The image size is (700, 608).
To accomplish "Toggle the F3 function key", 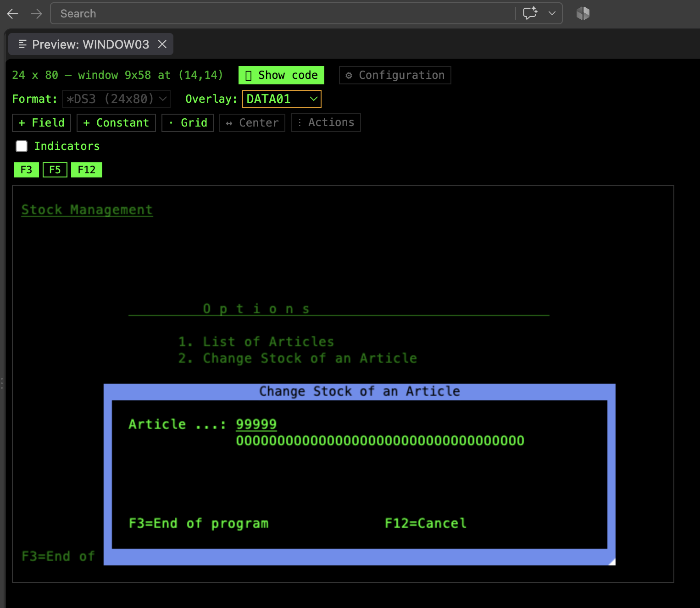I will [x=26, y=170].
